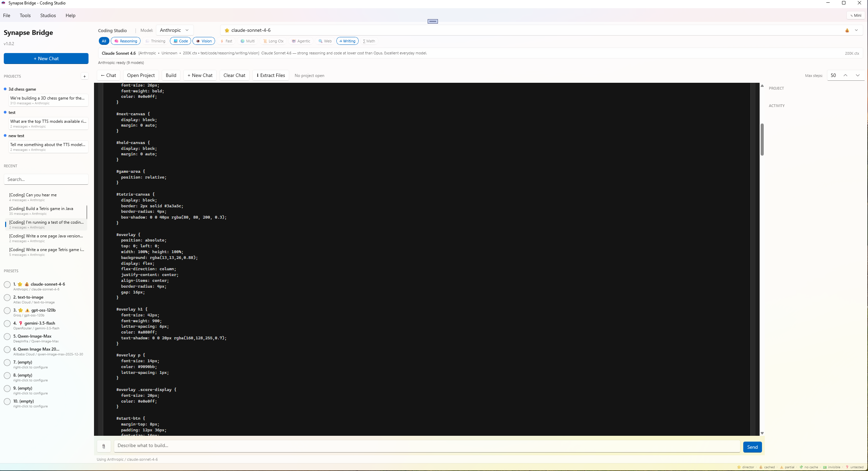
Task: Click the warning icon on preset 3 gpt-oss-120b
Action: coord(27,310)
